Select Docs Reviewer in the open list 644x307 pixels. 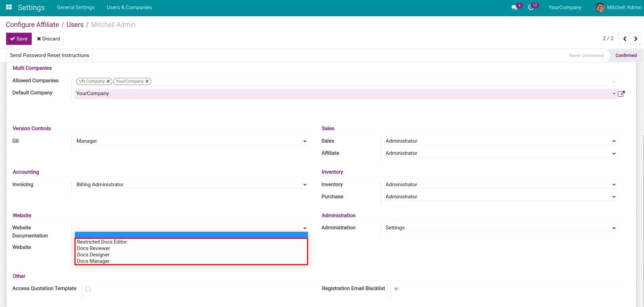click(x=93, y=248)
